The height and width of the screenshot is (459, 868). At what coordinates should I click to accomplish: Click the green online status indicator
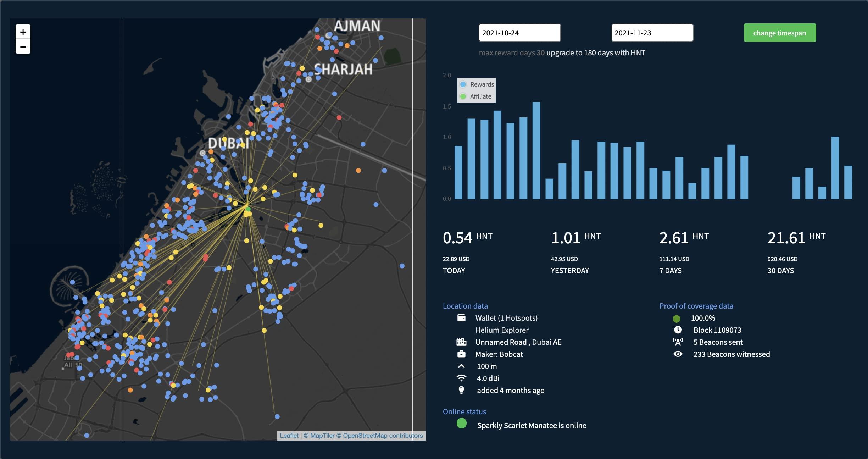(x=461, y=424)
